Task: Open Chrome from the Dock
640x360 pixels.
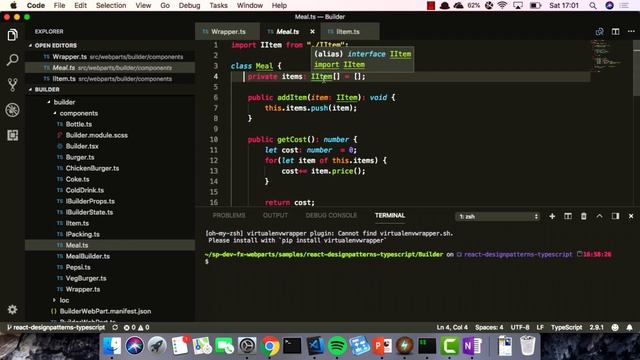Action: click(x=269, y=346)
